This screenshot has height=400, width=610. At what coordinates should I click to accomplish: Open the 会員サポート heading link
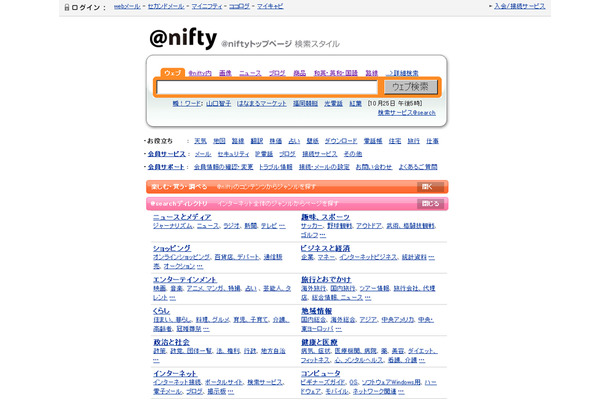point(166,167)
